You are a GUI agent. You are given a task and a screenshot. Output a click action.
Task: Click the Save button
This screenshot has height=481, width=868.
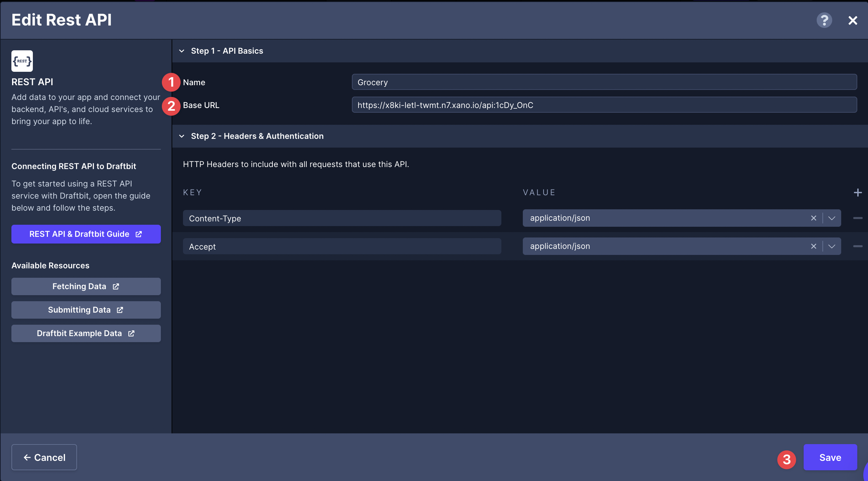pyautogui.click(x=830, y=458)
